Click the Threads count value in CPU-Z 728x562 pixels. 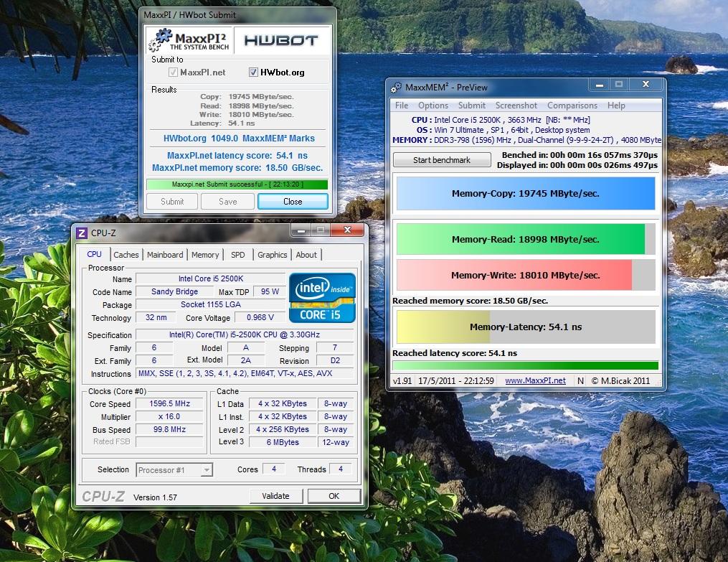(x=341, y=469)
